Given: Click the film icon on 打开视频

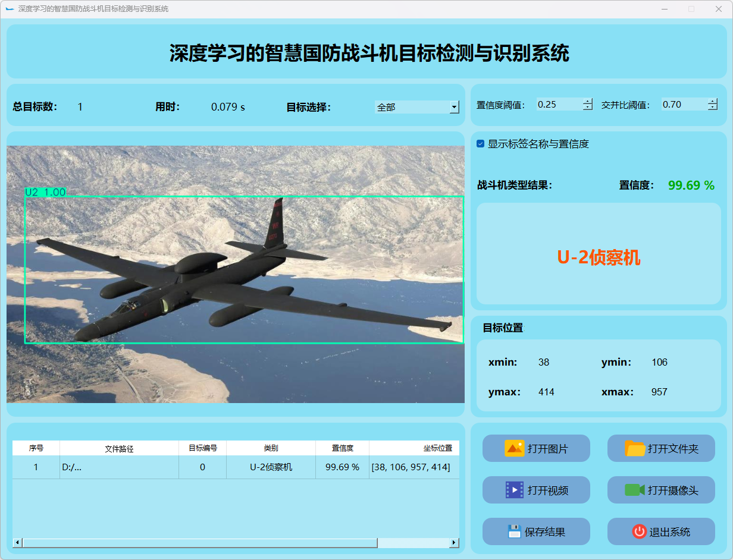Looking at the screenshot, I should pos(514,490).
